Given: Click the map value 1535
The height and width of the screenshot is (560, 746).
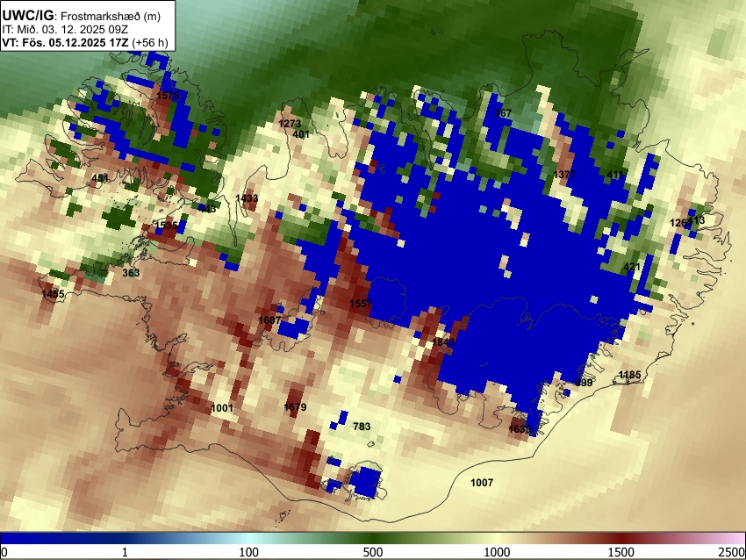Looking at the screenshot, I should pyautogui.click(x=167, y=225).
